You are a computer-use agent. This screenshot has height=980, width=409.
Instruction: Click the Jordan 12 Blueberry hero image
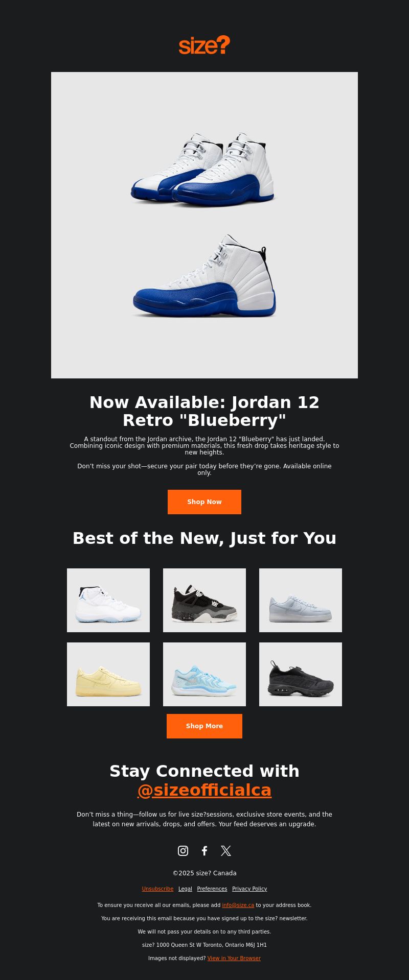click(204, 225)
